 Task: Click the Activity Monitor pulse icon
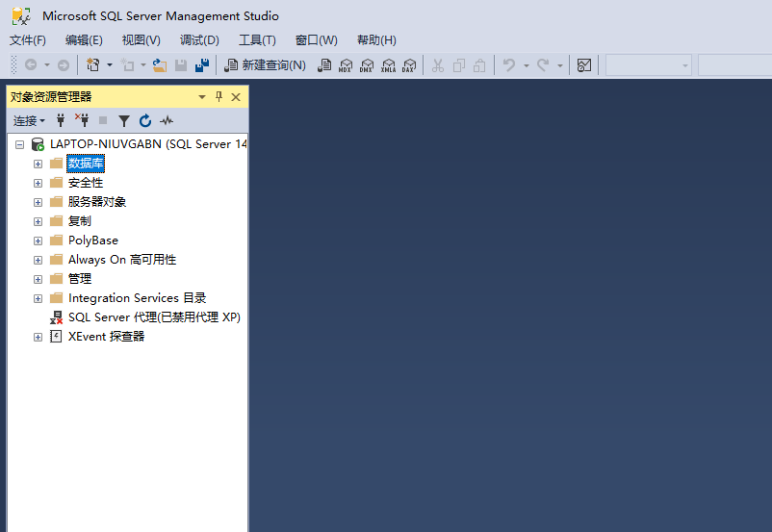[167, 120]
